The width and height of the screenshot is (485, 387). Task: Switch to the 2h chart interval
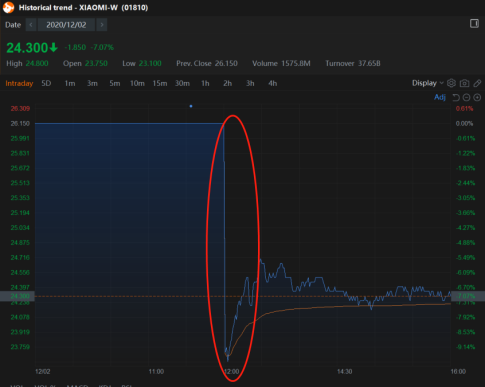[x=228, y=83]
